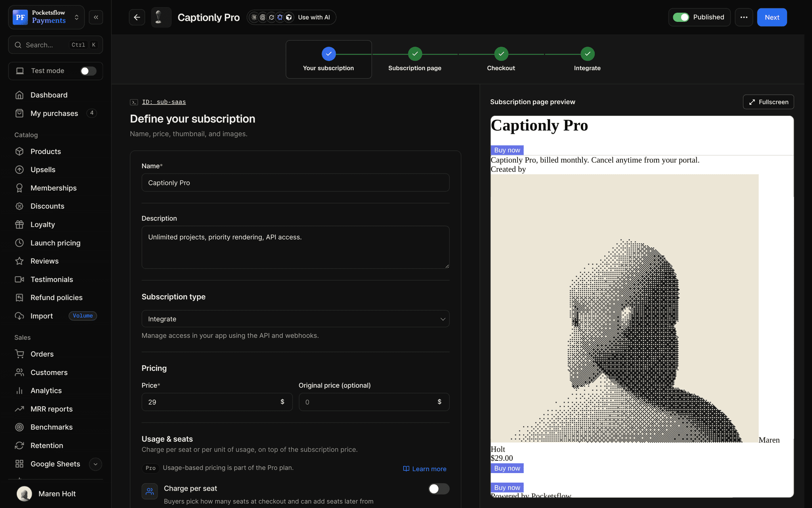Click the Products cube icon

[19, 151]
